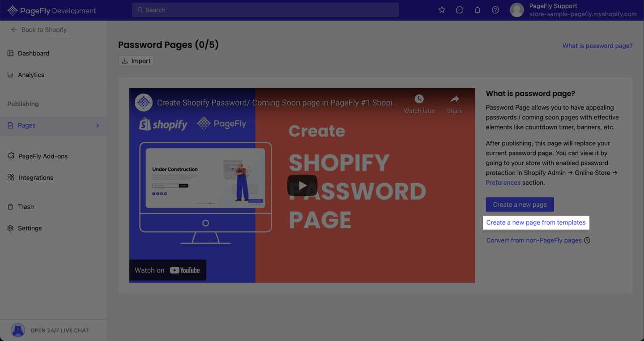The height and width of the screenshot is (341, 644).
Task: Click the Import button
Action: pyautogui.click(x=136, y=61)
